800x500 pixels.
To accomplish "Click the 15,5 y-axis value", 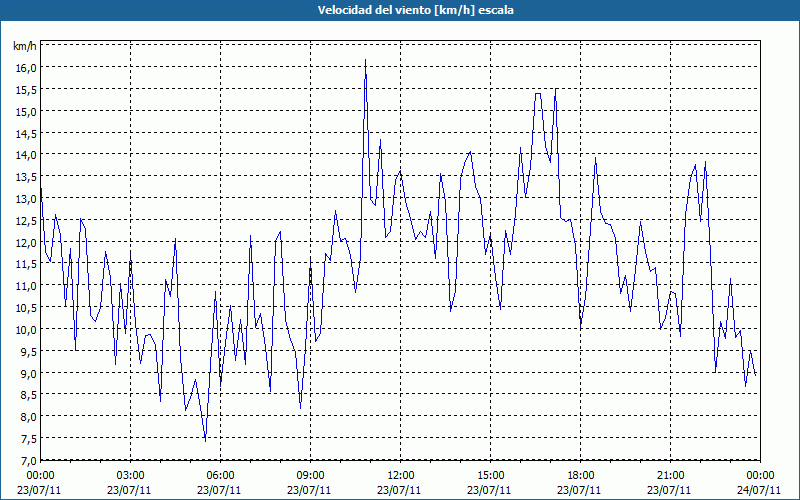I will tap(25, 90).
